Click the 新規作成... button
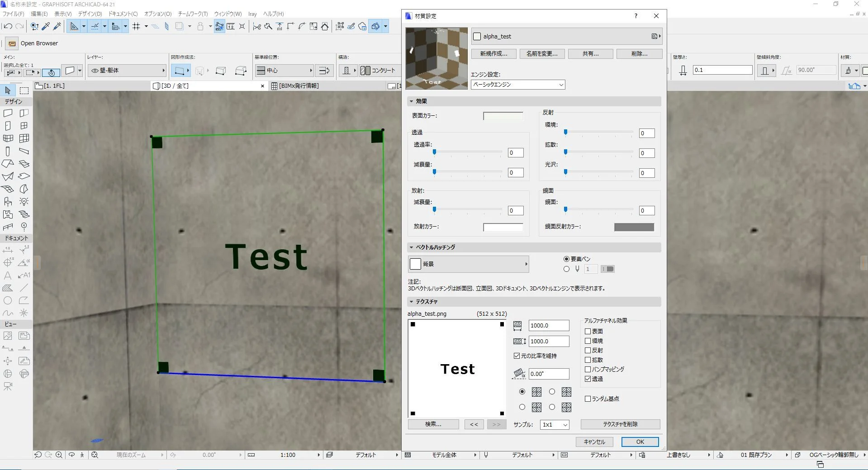868x470 pixels. click(x=493, y=53)
